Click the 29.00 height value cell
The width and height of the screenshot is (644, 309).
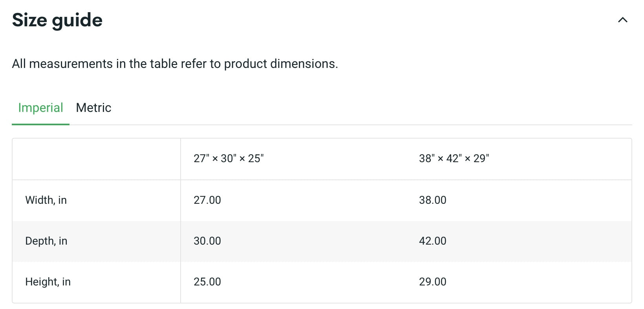click(x=433, y=282)
